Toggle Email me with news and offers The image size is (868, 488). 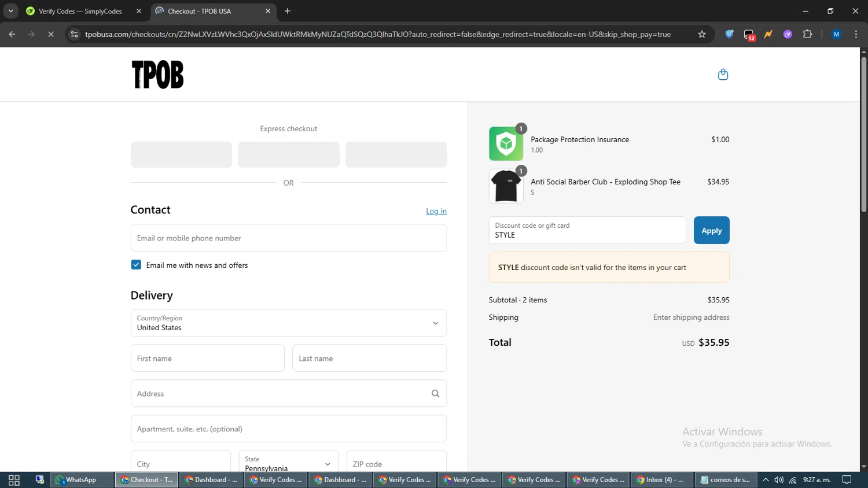click(136, 265)
